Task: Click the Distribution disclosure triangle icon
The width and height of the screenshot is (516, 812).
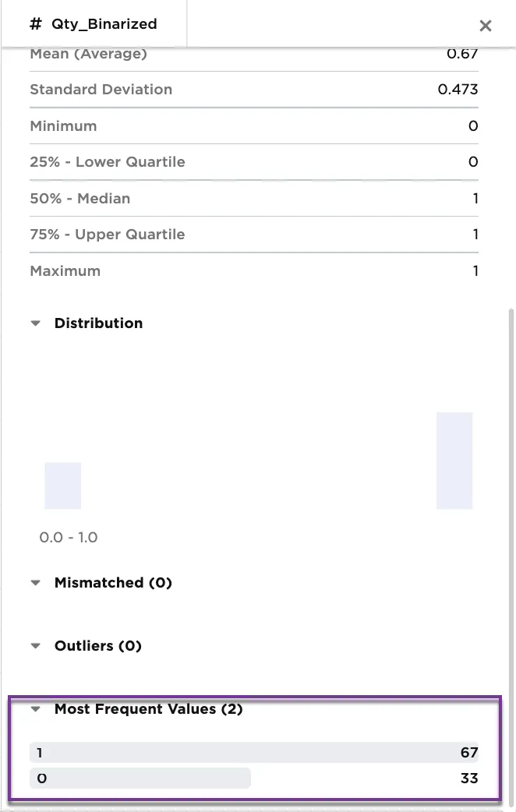Action: tap(35, 323)
